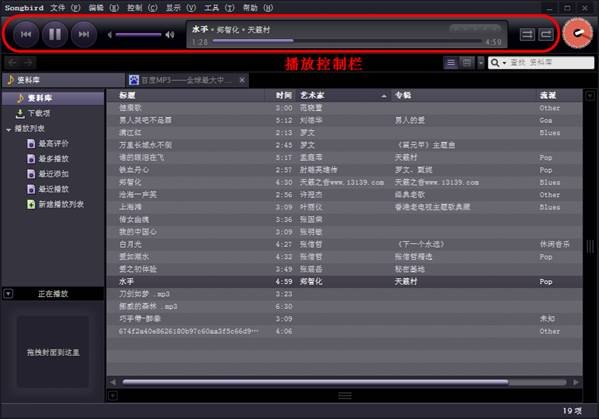Switch to list view mode

pyautogui.click(x=451, y=63)
